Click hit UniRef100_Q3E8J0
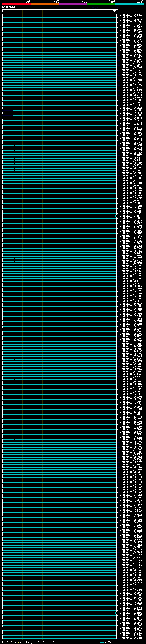 pyautogui.click(x=131, y=216)
